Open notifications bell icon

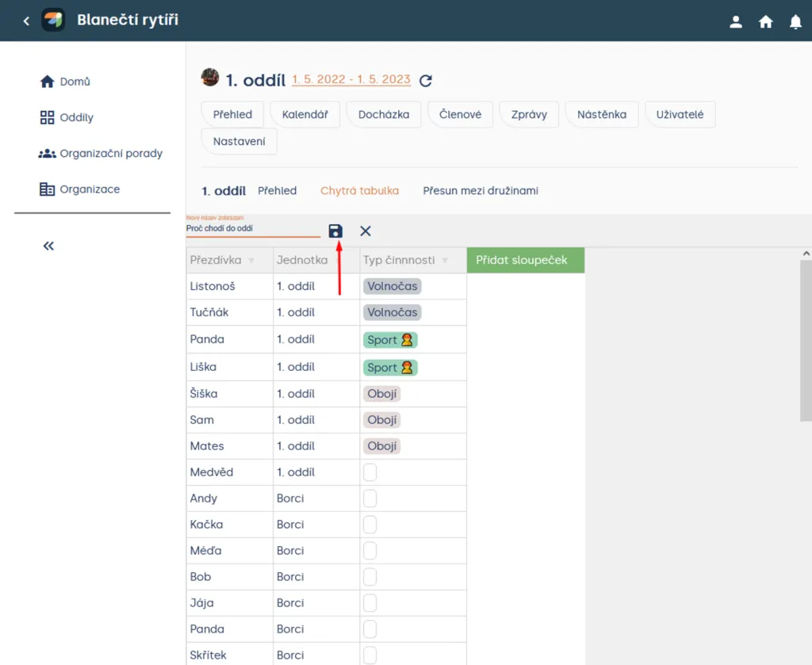[795, 21]
